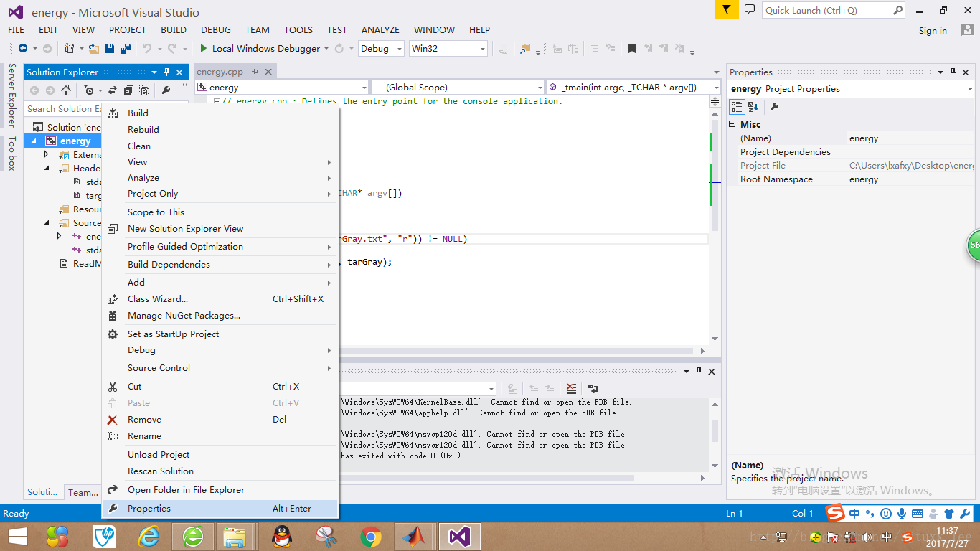Click the Open File toolbar icon

click(x=94, y=48)
